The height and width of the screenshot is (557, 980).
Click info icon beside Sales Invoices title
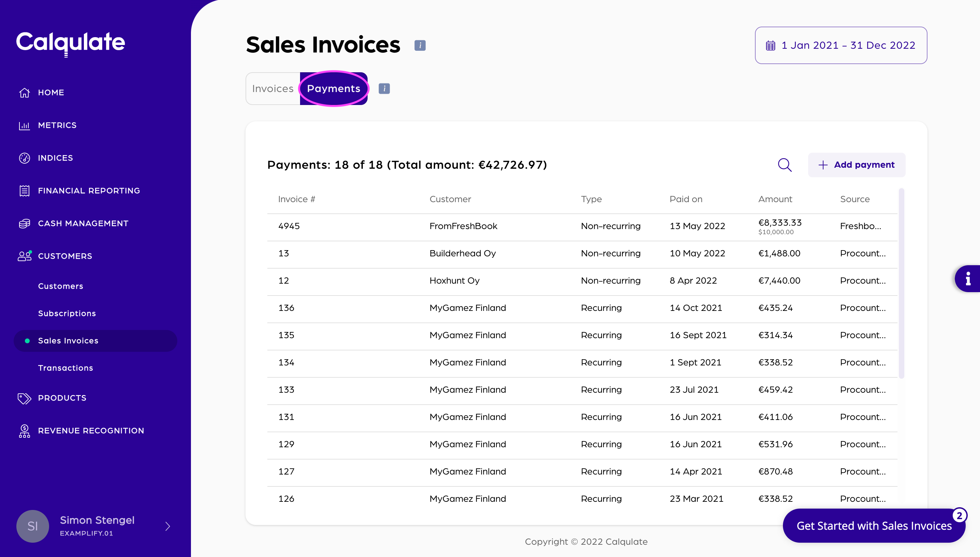[420, 45]
